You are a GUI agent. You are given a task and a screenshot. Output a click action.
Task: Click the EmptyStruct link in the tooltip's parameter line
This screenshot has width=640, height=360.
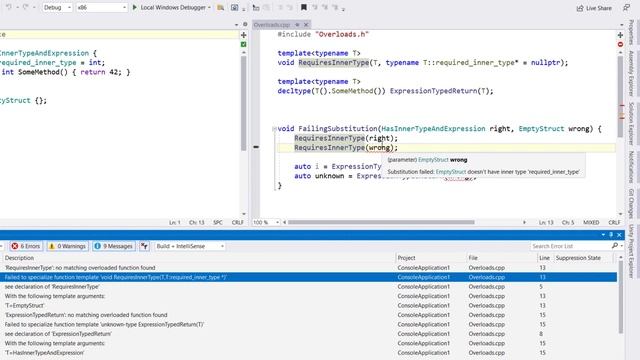pyautogui.click(x=433, y=160)
